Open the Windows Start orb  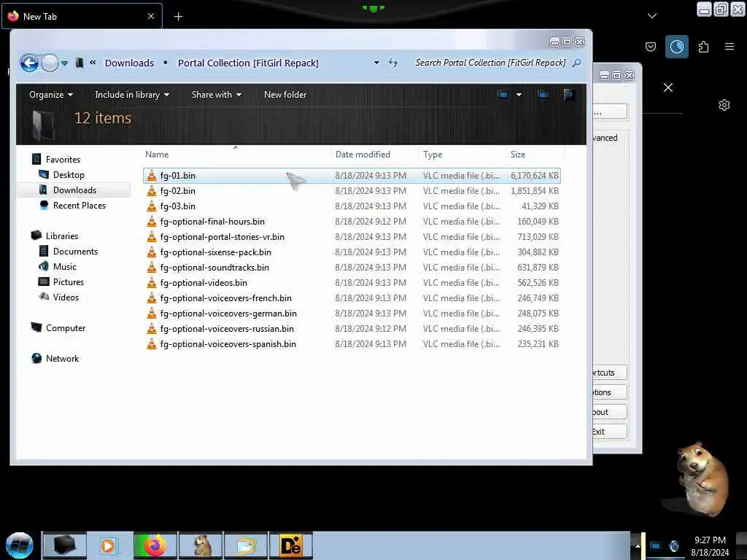[x=19, y=545]
